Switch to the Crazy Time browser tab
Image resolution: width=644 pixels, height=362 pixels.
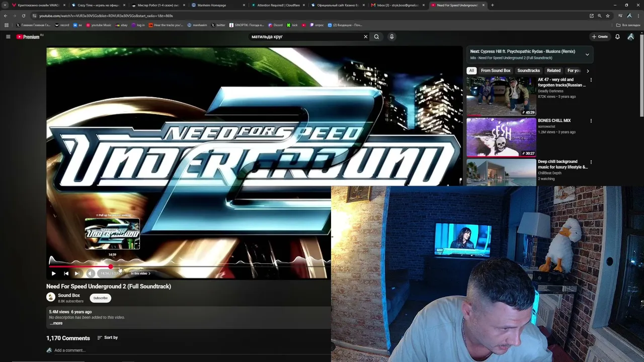[98, 5]
